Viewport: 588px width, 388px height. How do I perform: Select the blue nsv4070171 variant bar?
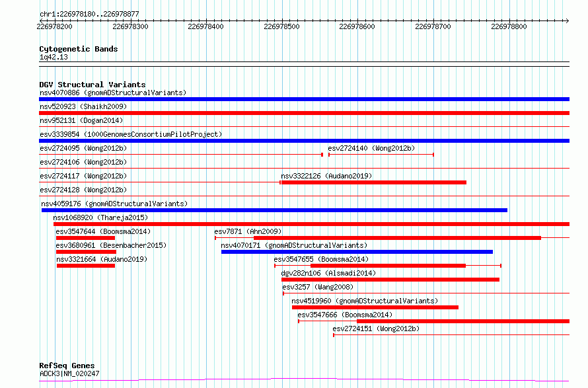coord(357,252)
